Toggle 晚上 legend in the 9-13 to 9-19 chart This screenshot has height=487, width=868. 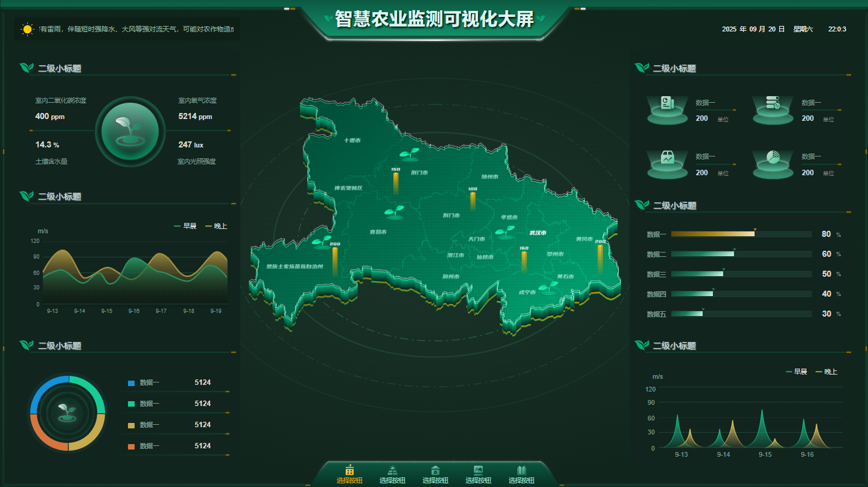(216, 226)
